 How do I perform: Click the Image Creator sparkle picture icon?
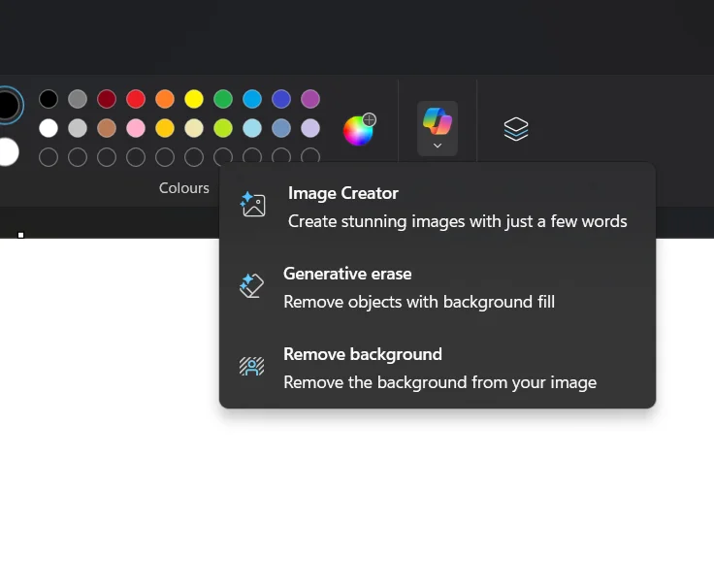click(x=253, y=204)
